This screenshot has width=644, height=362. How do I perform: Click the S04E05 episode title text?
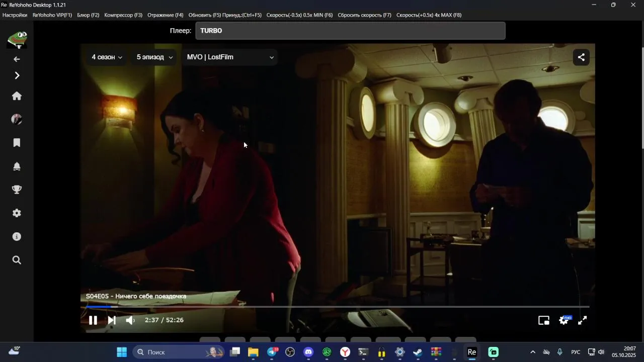(136, 296)
